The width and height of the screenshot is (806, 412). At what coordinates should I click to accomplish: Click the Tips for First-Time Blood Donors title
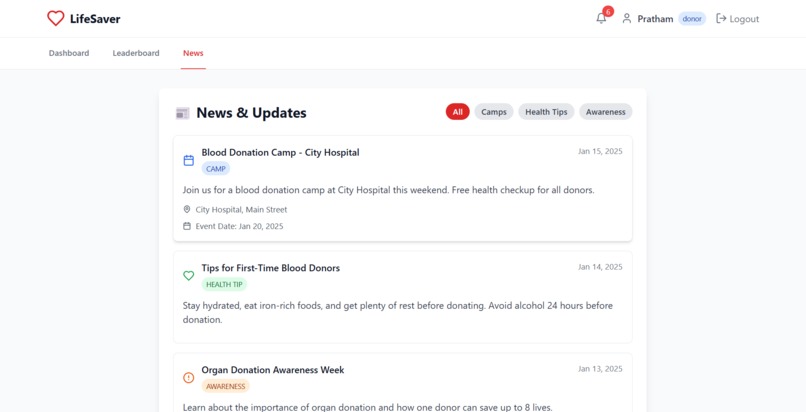pos(270,268)
